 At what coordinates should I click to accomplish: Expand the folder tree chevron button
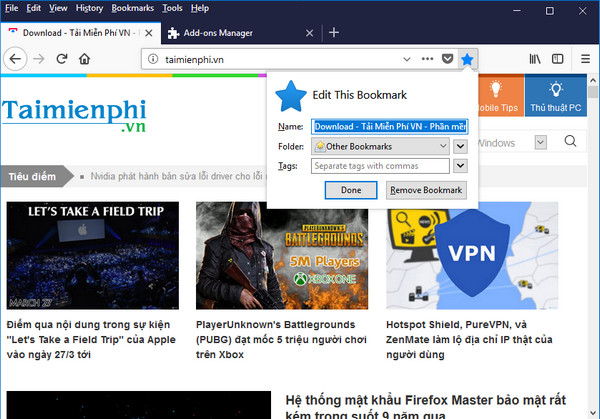460,147
